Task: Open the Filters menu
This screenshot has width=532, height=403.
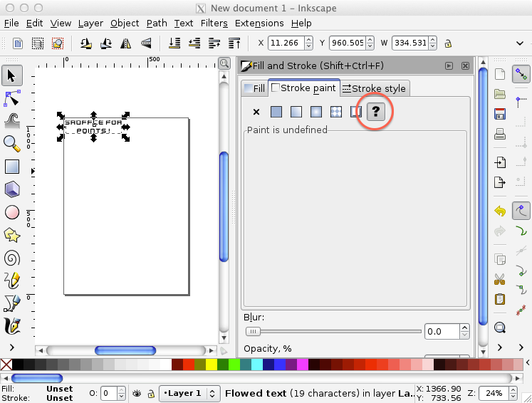Action: tap(214, 23)
